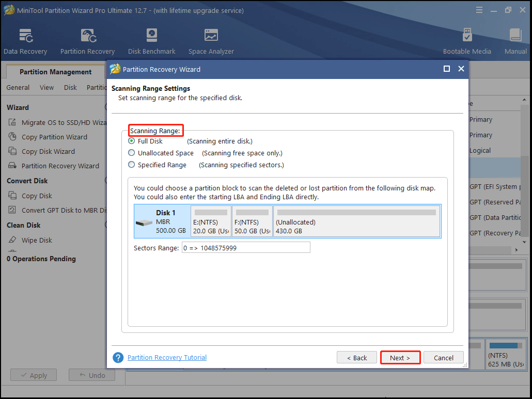Click the Undo button
This screenshot has width=532, height=399.
point(92,375)
